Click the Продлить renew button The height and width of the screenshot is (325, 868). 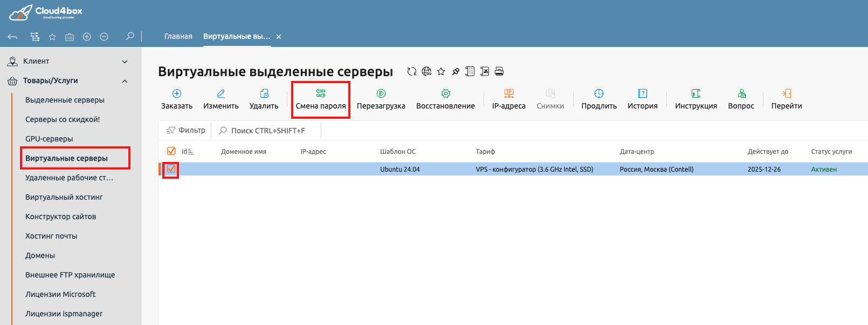pos(598,99)
